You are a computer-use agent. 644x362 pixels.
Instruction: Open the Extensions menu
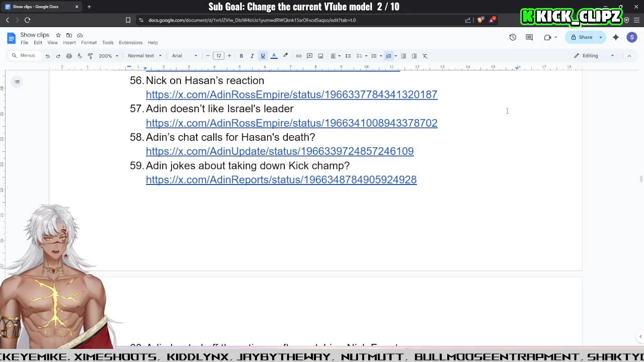131,43
